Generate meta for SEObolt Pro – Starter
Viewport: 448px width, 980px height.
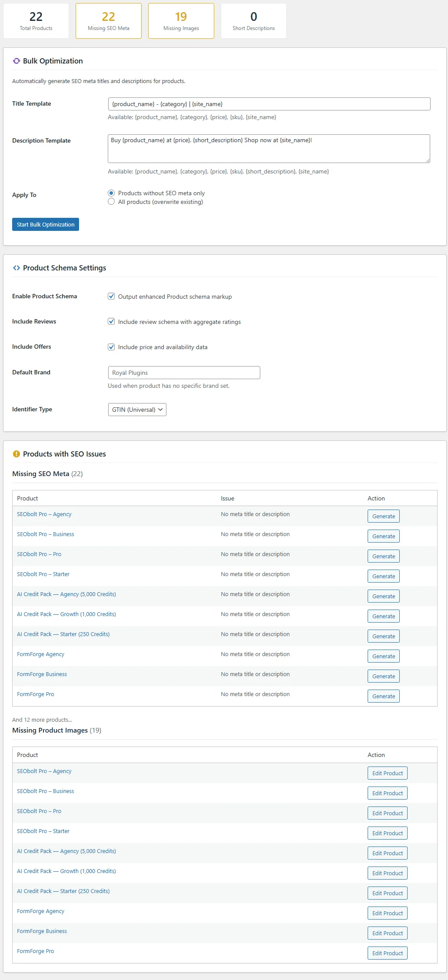point(384,576)
